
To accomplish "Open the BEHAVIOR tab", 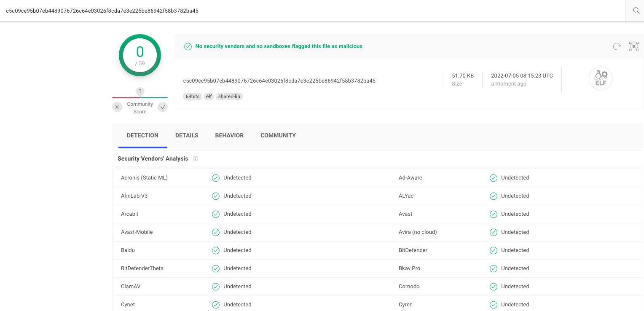I will pos(229,135).
